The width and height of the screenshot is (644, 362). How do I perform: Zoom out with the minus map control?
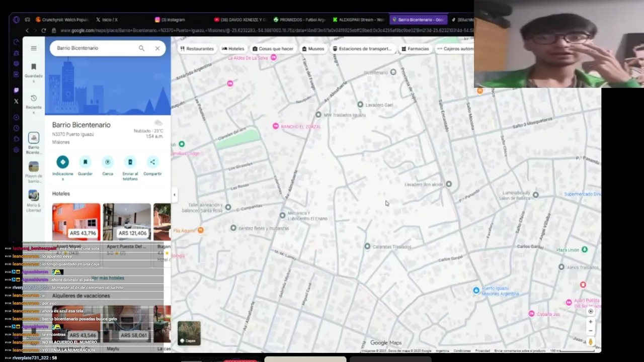(591, 331)
